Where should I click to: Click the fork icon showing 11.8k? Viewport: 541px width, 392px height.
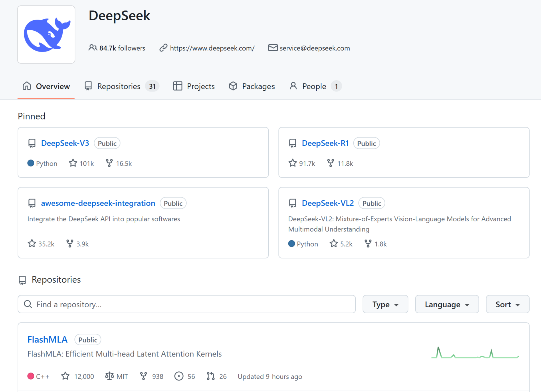[330, 163]
